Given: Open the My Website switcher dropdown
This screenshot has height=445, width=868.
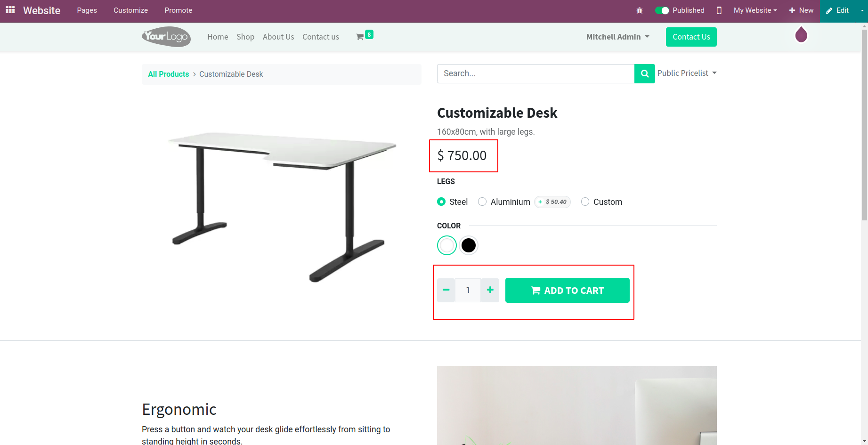Looking at the screenshot, I should point(755,10).
